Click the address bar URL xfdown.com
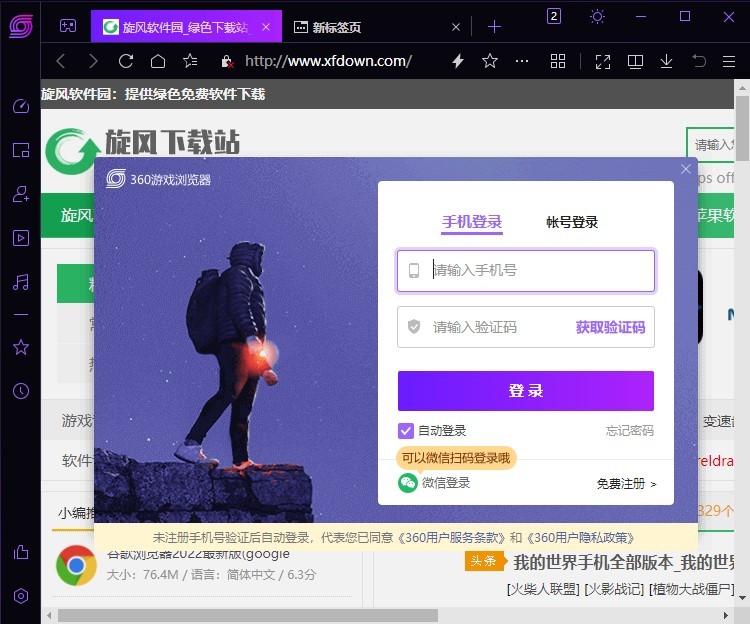Viewport: 750px width, 624px height. click(x=328, y=61)
